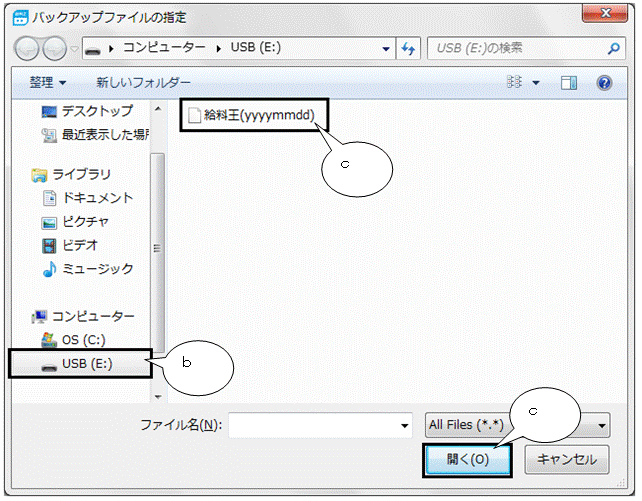This screenshot has height=501, width=642.
Task: Click the キャンセル button
Action: pyautogui.click(x=567, y=460)
